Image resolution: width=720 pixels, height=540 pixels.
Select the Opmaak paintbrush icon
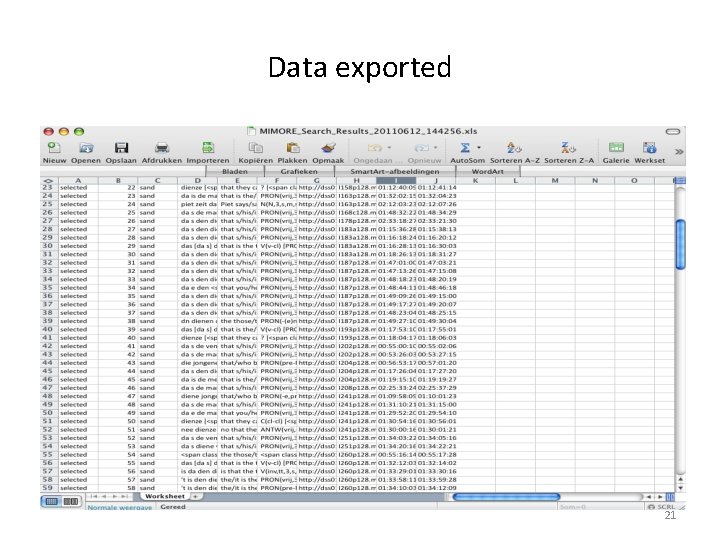point(328,148)
